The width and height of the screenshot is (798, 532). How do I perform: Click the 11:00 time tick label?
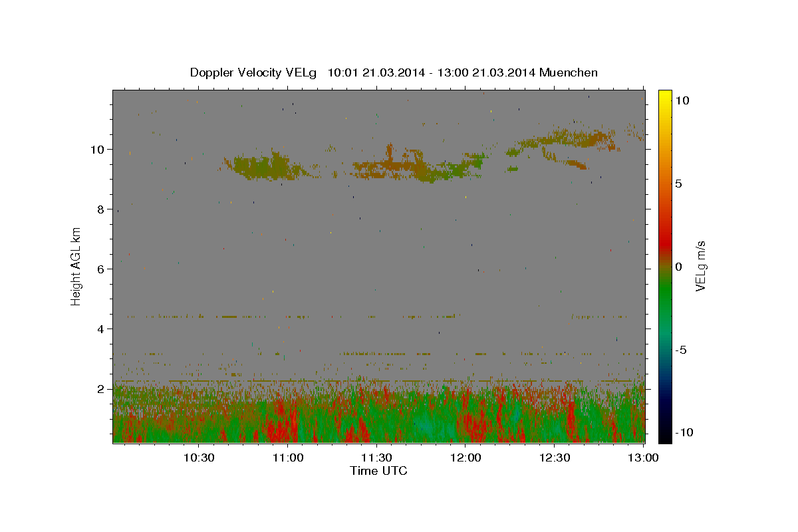tap(288, 458)
